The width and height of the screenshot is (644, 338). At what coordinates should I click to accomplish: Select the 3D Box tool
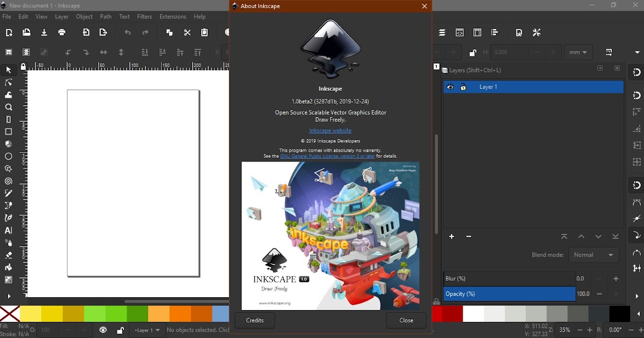pyautogui.click(x=9, y=144)
